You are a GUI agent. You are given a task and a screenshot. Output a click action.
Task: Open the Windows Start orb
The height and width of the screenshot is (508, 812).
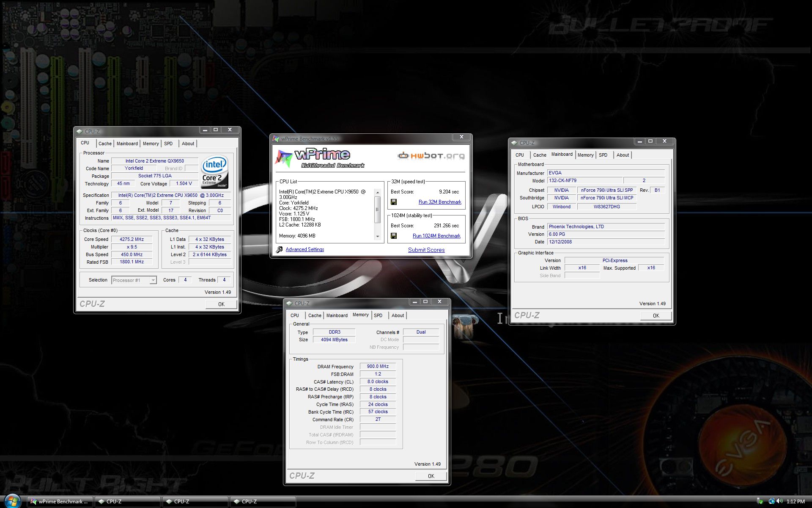[x=12, y=501]
